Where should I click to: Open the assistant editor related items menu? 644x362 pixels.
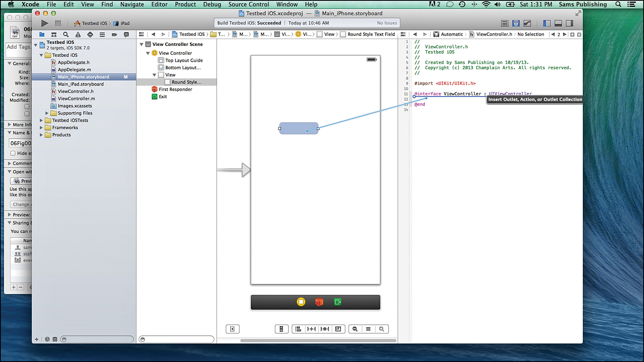[403, 35]
